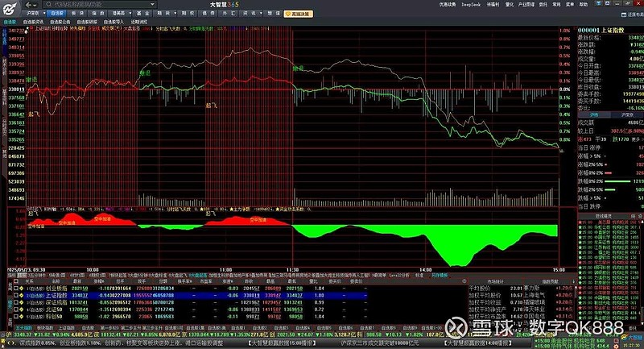
Task: Click the 深证成指 name in the index table
Action: (x=56, y=302)
